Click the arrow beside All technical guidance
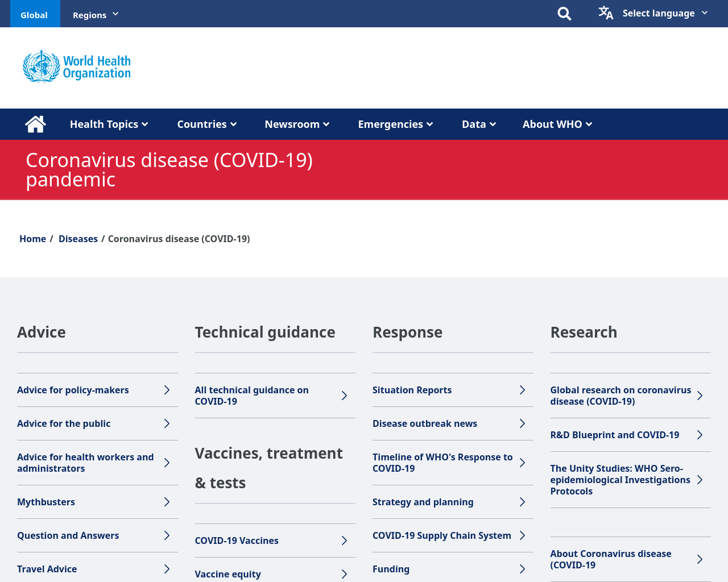This screenshot has width=728, height=582. (344, 396)
